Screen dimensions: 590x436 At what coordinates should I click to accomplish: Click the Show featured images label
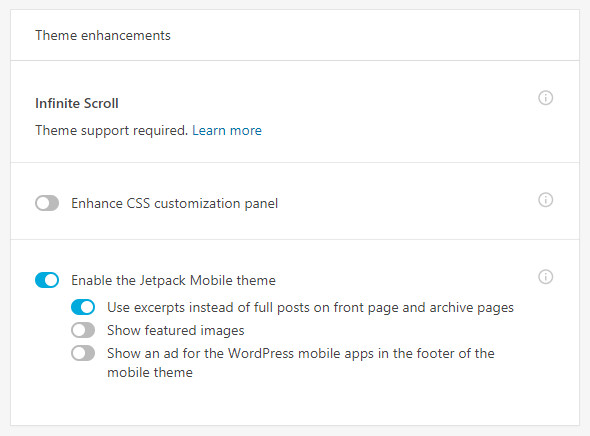click(x=176, y=331)
